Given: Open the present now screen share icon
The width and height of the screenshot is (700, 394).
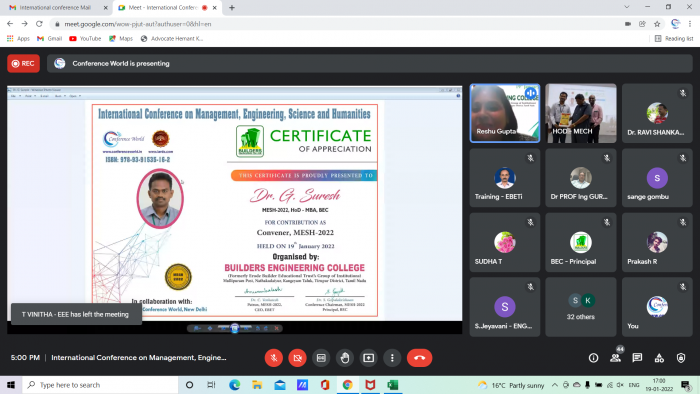Looking at the screenshot, I should [x=368, y=358].
